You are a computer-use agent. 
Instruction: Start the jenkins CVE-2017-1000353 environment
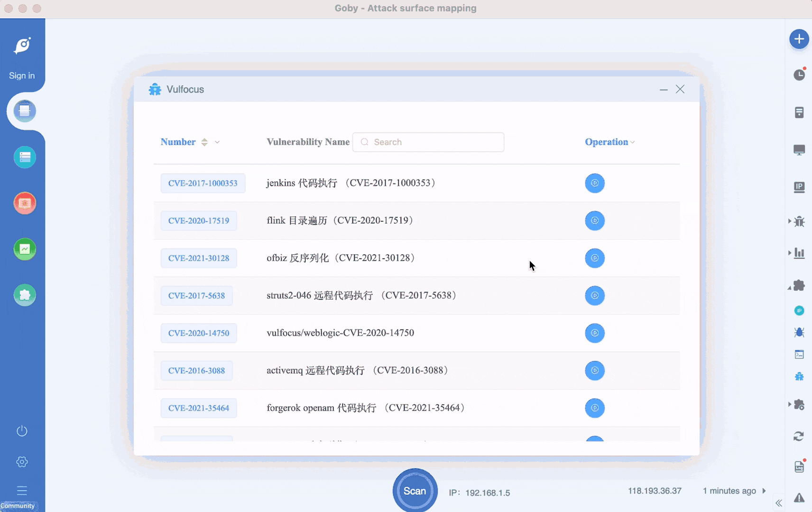pos(594,183)
